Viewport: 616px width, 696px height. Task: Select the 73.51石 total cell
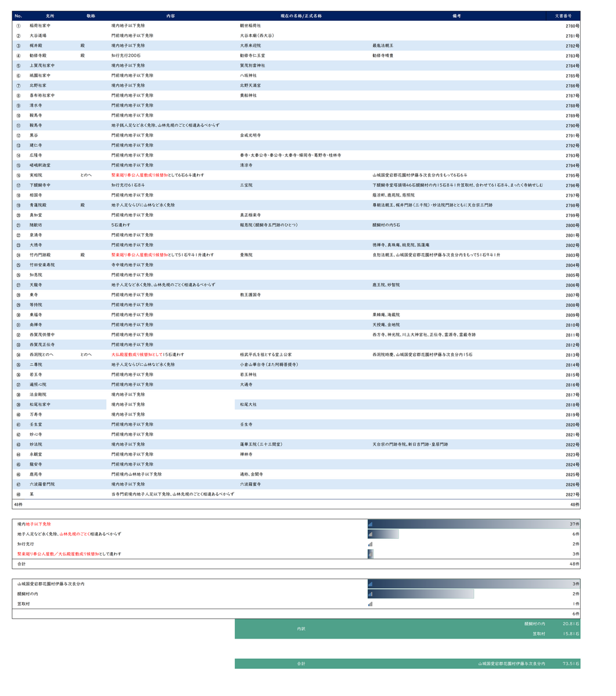571,664
